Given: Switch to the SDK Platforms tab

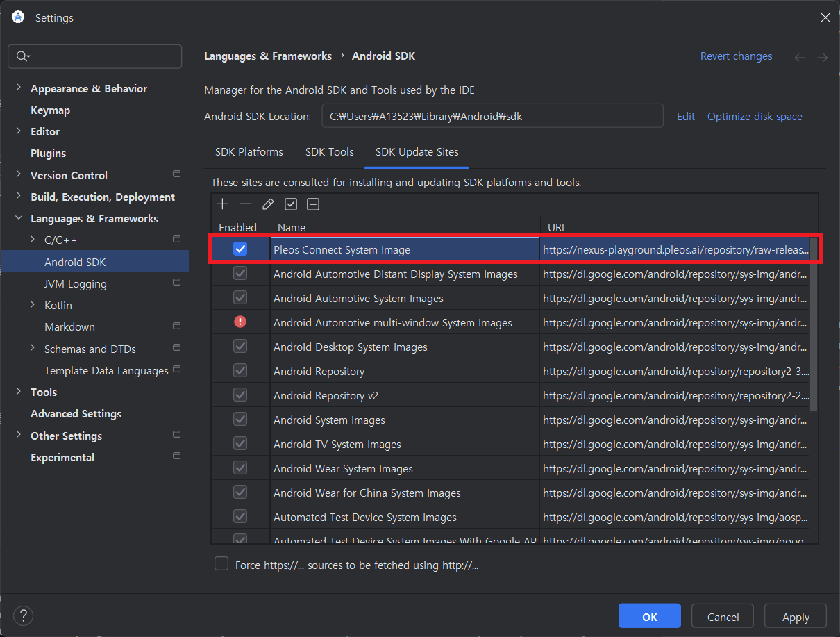Looking at the screenshot, I should [x=249, y=152].
